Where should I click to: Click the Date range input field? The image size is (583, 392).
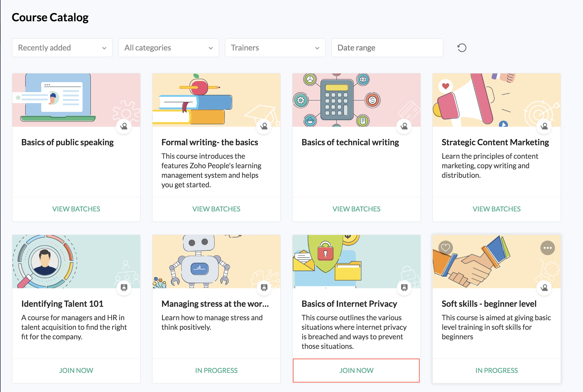click(x=387, y=48)
